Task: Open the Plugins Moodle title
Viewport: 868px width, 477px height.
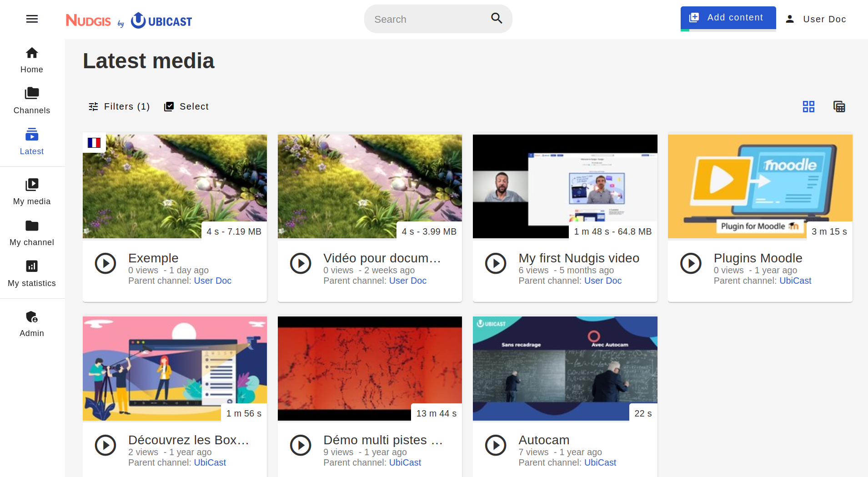Action: click(x=758, y=258)
